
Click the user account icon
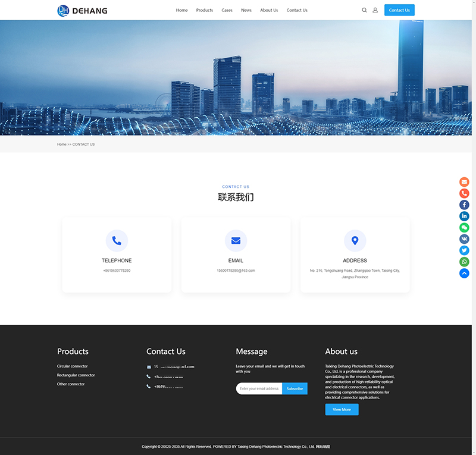point(375,10)
